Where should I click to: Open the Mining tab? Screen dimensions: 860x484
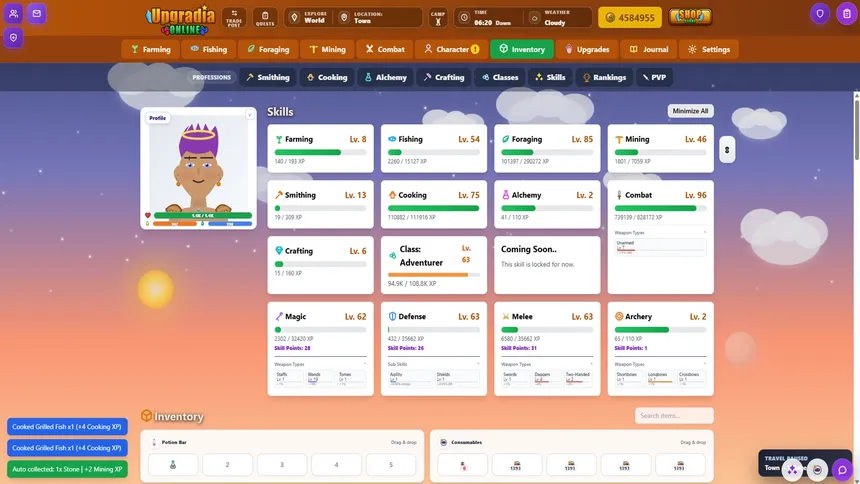(x=327, y=49)
